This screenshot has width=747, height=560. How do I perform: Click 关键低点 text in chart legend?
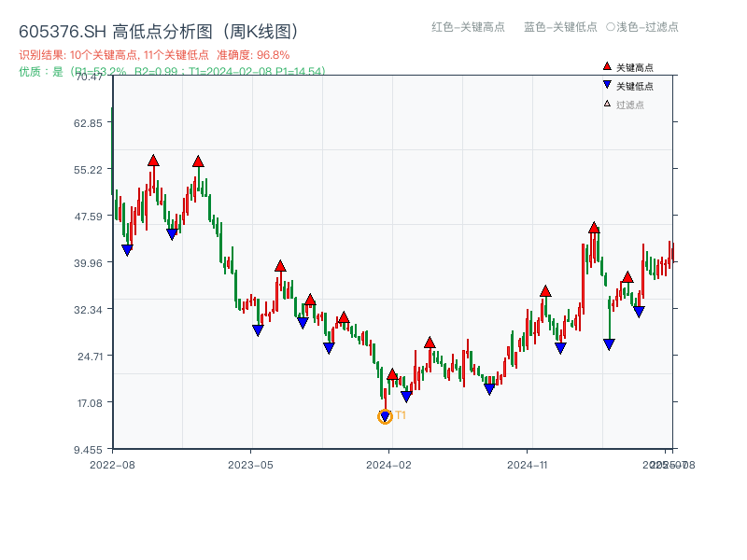pos(635,86)
